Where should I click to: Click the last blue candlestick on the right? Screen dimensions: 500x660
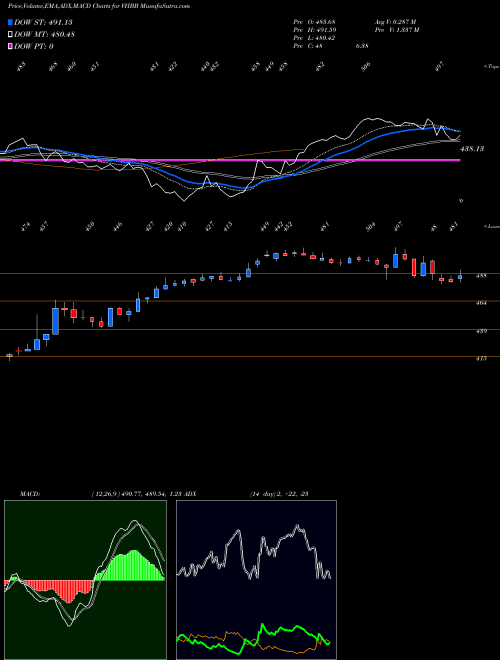(x=460, y=277)
